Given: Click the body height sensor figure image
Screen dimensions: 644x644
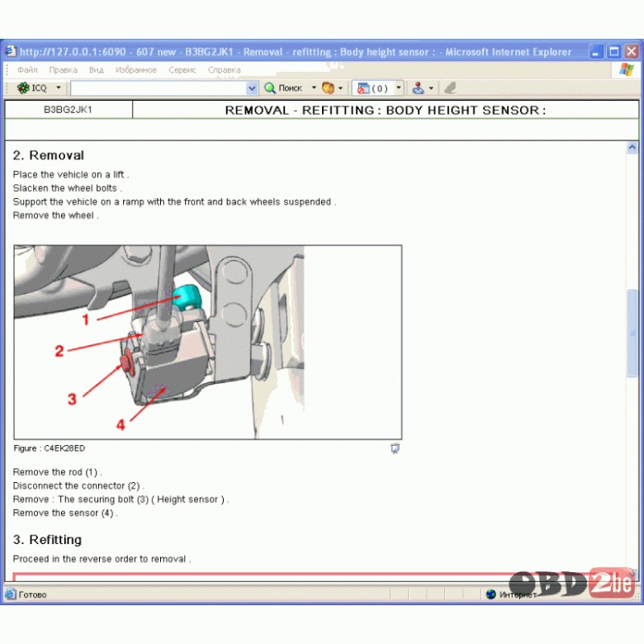Looking at the screenshot, I should click(x=208, y=342).
